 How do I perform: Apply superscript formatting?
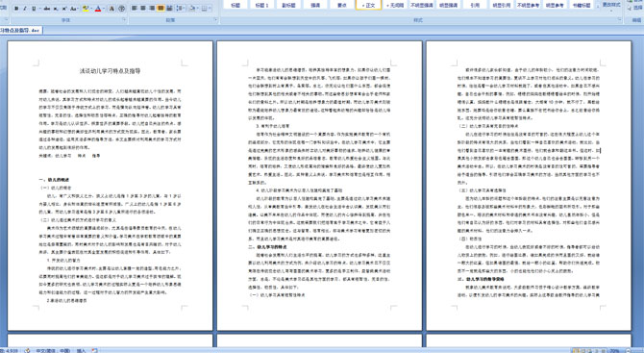pyautogui.click(x=64, y=9)
